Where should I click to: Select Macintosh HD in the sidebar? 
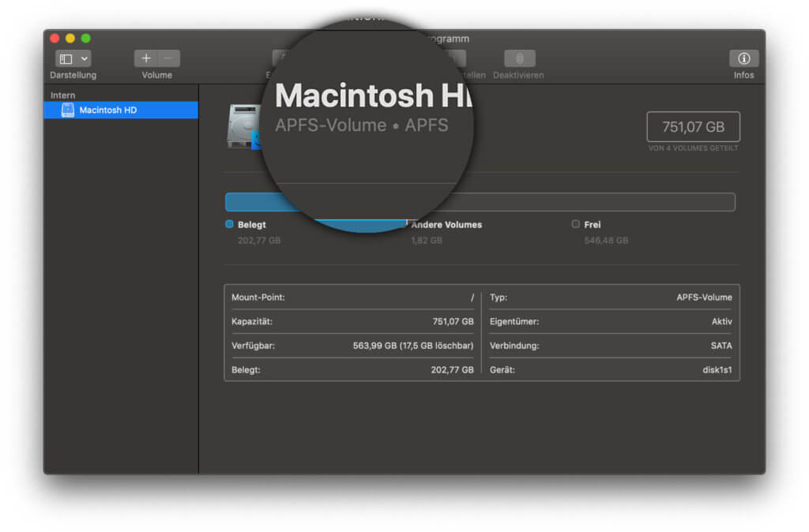click(121, 110)
